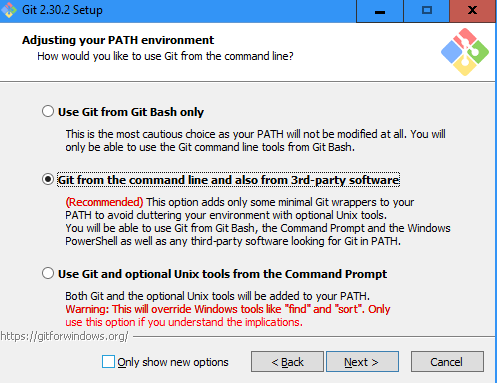This screenshot has width=497, height=383.
Task: Click the "Use Git from Git Bash only" label
Action: 131,112
